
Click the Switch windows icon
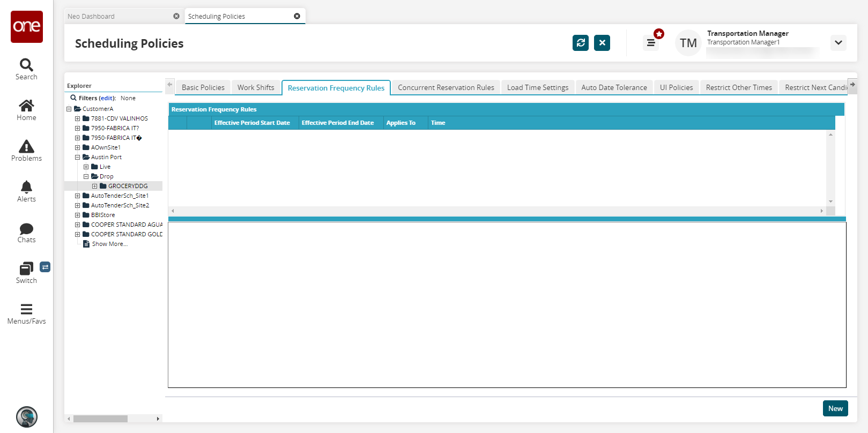tap(26, 268)
